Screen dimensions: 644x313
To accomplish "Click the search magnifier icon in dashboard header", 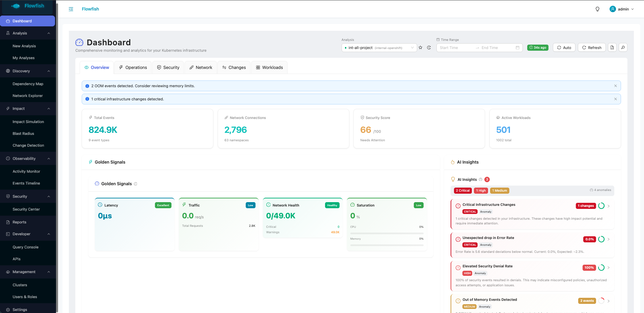I will coord(623,48).
